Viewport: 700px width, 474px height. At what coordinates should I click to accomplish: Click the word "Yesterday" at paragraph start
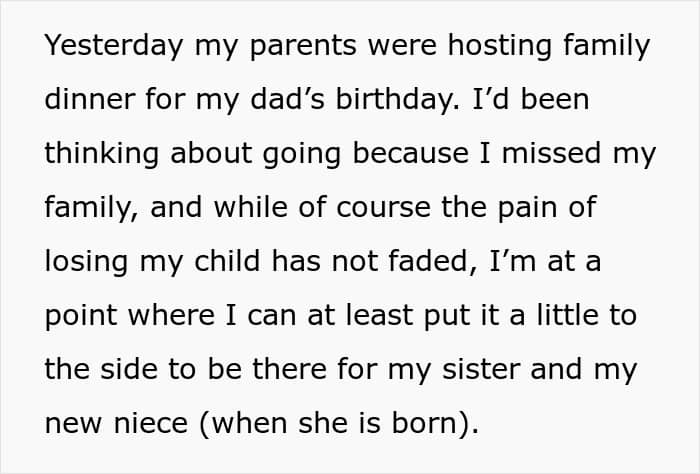[114, 46]
